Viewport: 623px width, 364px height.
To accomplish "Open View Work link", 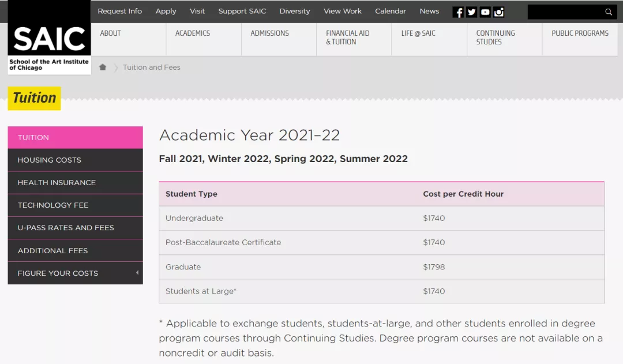I will [343, 11].
